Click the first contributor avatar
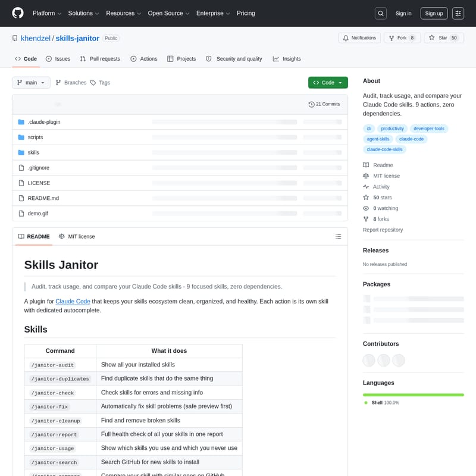Viewport: 476px width, 476px height. pyautogui.click(x=369, y=360)
